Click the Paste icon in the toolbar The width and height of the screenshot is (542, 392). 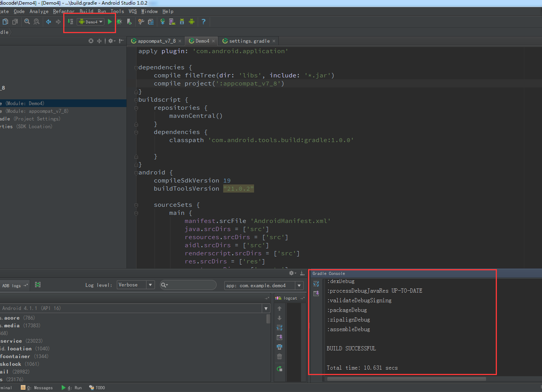pos(15,22)
